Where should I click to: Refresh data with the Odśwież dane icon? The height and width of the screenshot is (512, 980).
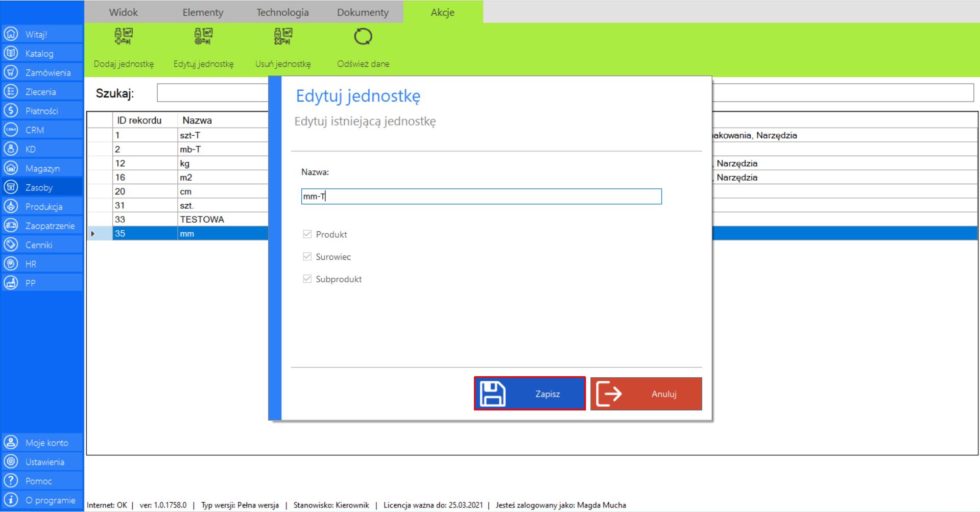(363, 37)
